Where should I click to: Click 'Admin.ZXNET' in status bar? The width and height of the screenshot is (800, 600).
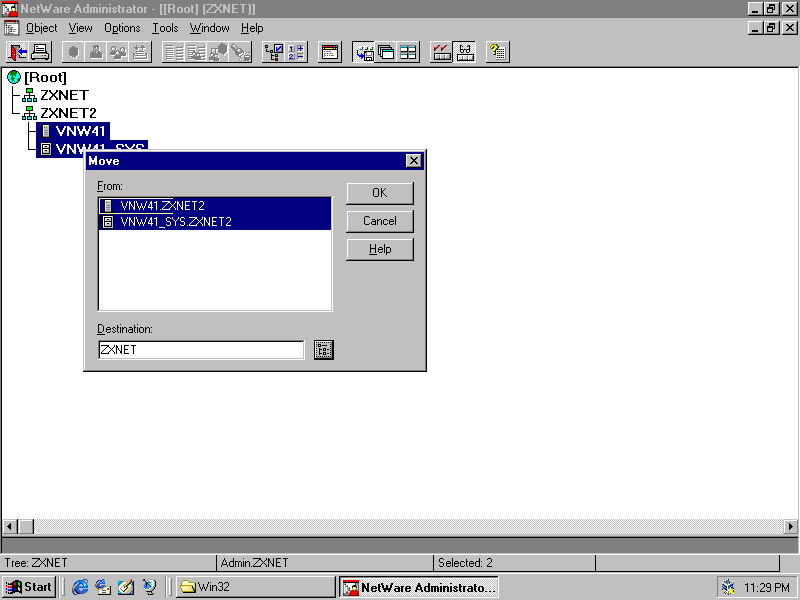point(254,563)
